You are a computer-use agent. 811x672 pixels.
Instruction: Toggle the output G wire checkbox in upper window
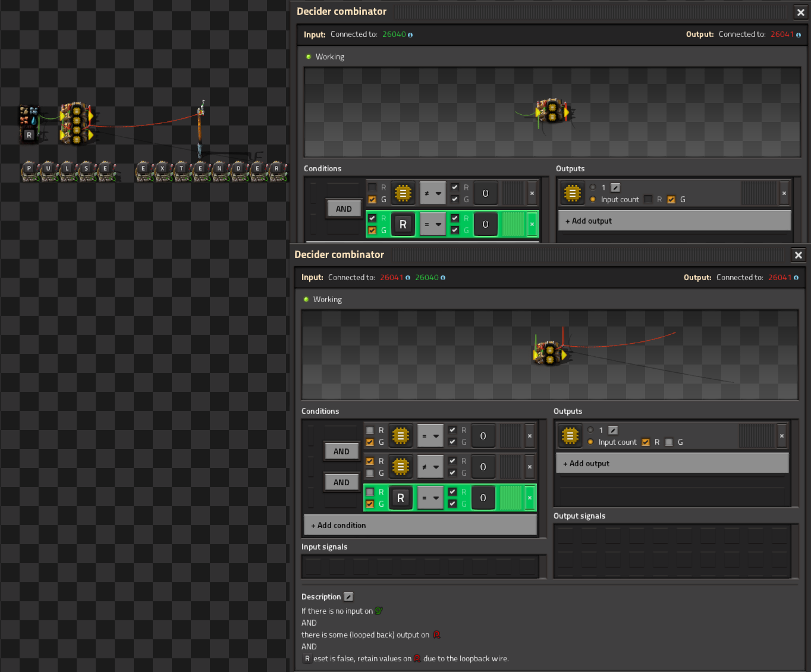[x=671, y=200]
